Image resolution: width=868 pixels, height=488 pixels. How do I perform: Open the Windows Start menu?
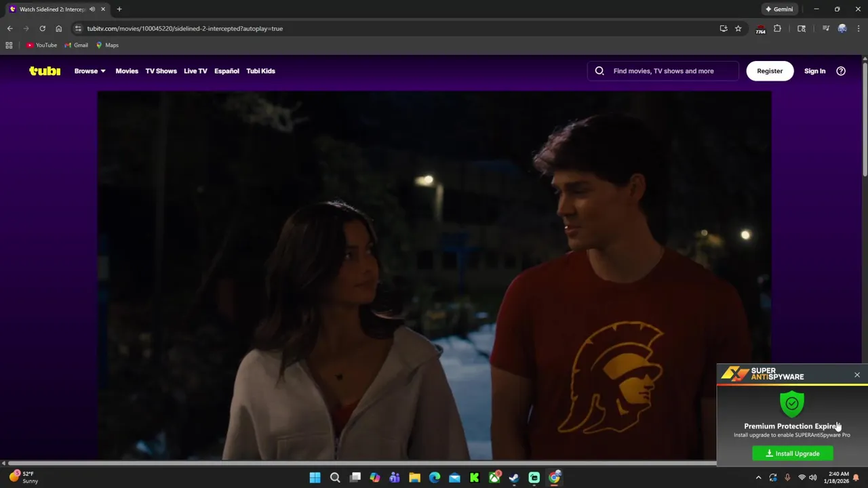[315, 478]
